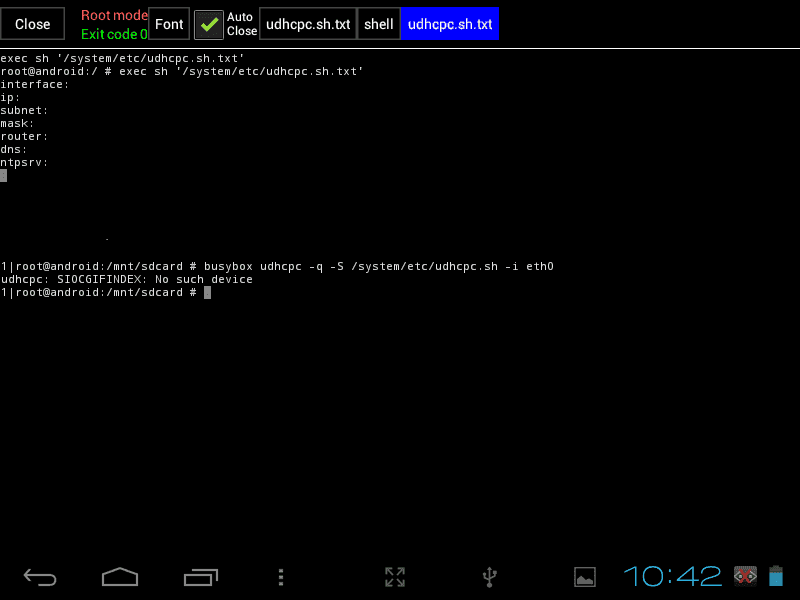Tap the Root mode label
The image size is (800, 600).
click(x=114, y=15)
